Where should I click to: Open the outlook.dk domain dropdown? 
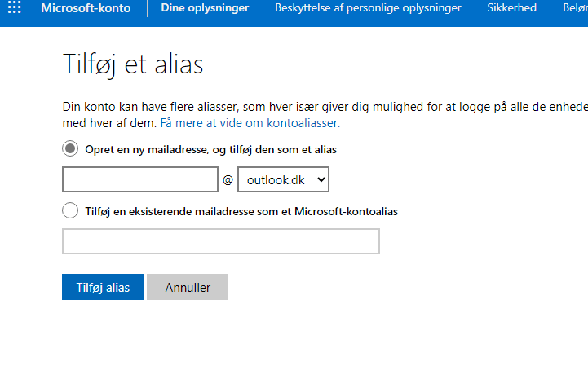283,179
